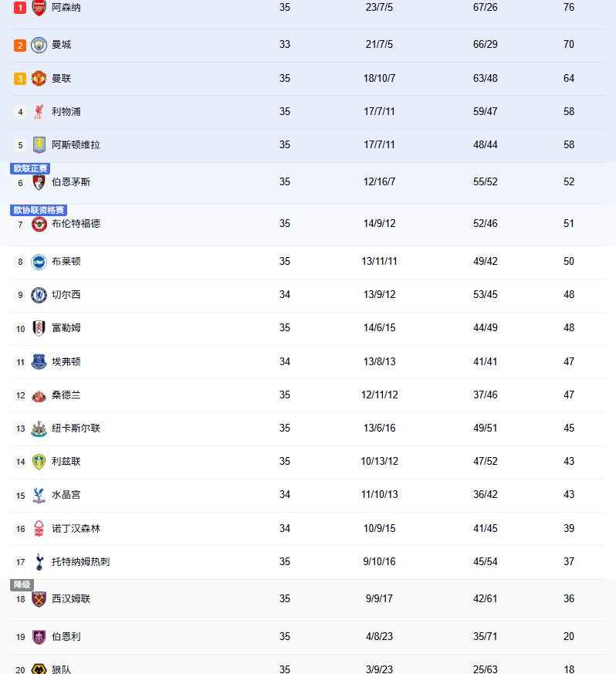
Task: Click the red rank 1 badge
Action: pos(20,8)
